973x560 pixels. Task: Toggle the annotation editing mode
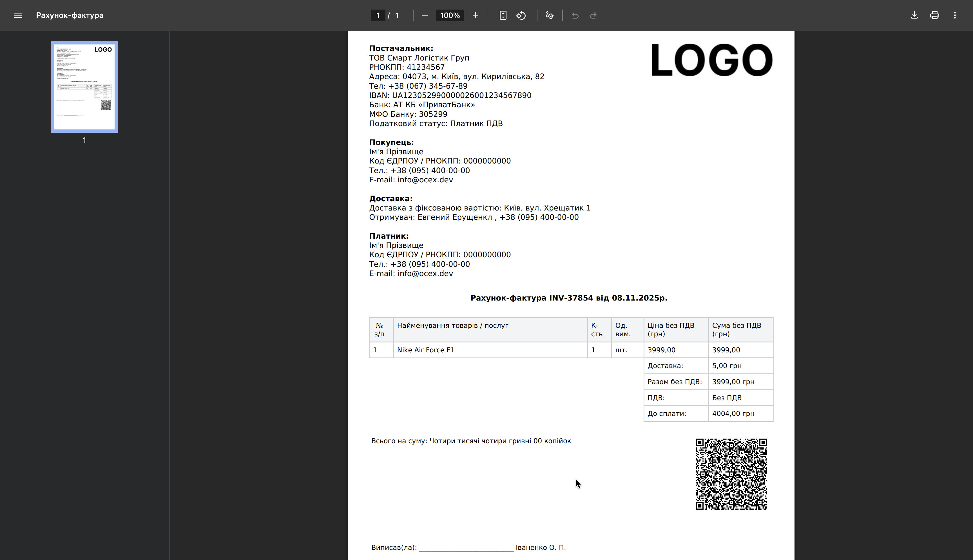549,15
